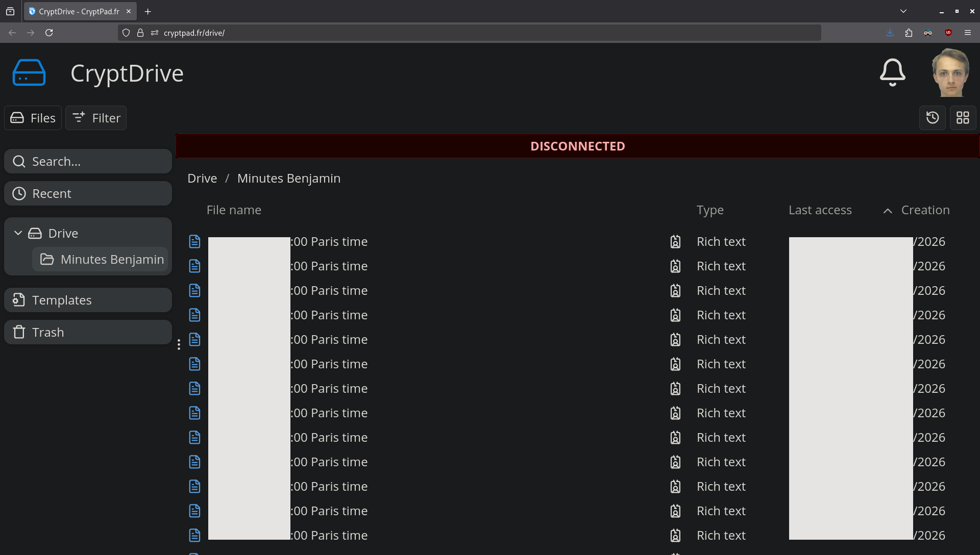
Task: Collapse the Drive tree chevron
Action: [18, 233]
